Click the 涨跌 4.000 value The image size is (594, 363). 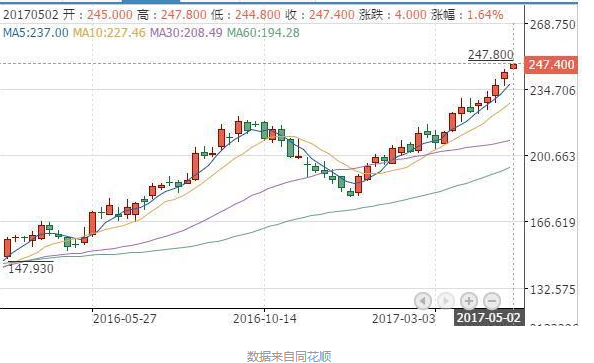click(411, 15)
